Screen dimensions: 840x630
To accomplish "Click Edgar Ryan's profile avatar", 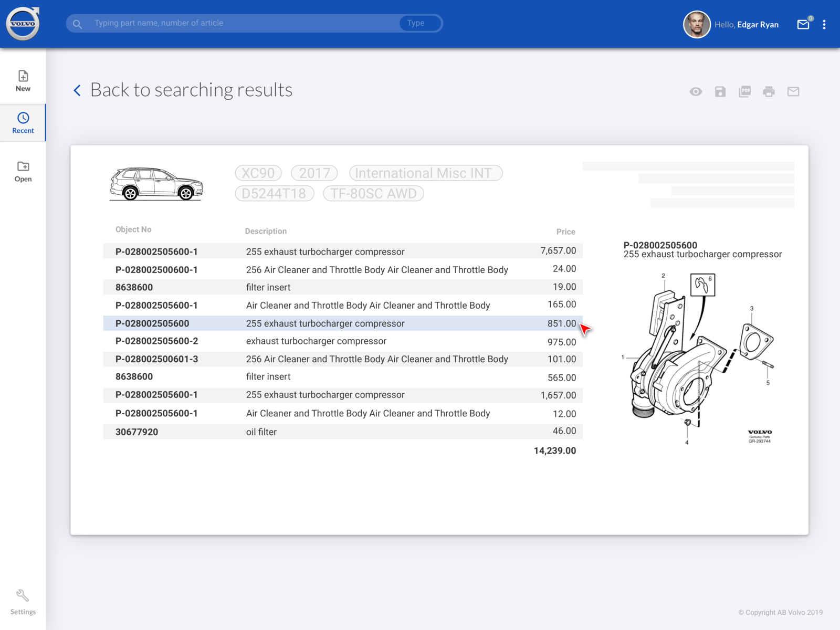I will (697, 24).
